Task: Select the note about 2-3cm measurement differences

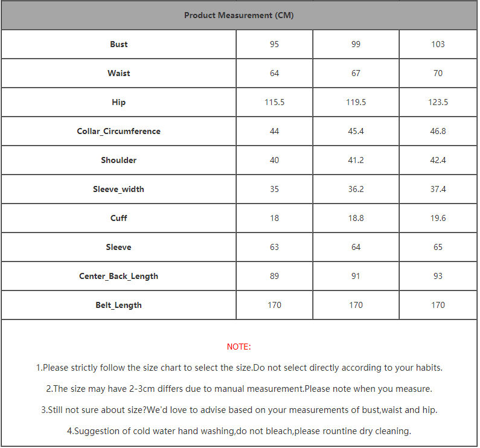Action: point(239,389)
